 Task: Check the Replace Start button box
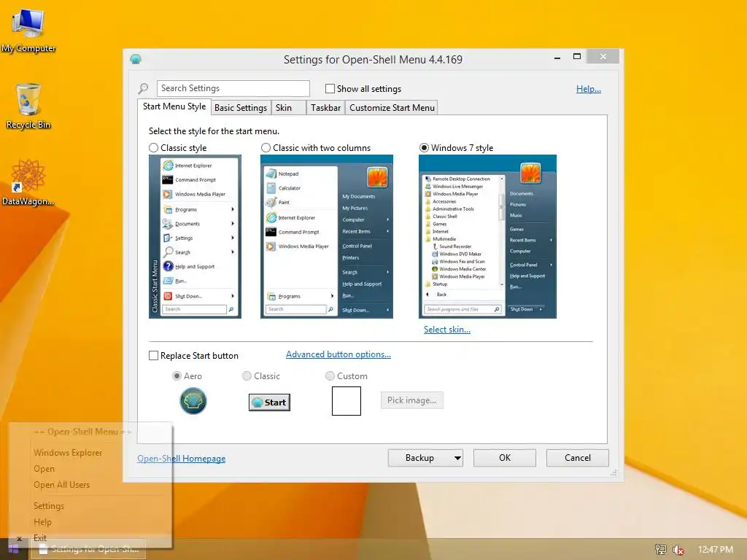153,356
